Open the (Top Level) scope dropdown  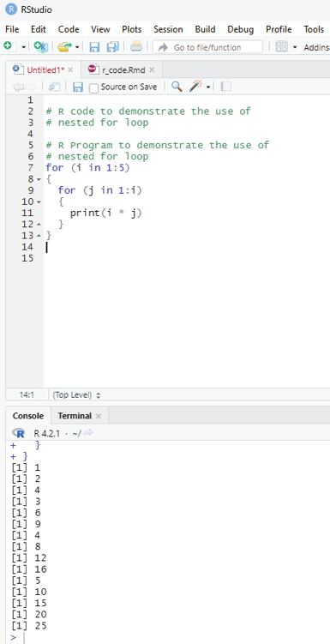[77, 395]
